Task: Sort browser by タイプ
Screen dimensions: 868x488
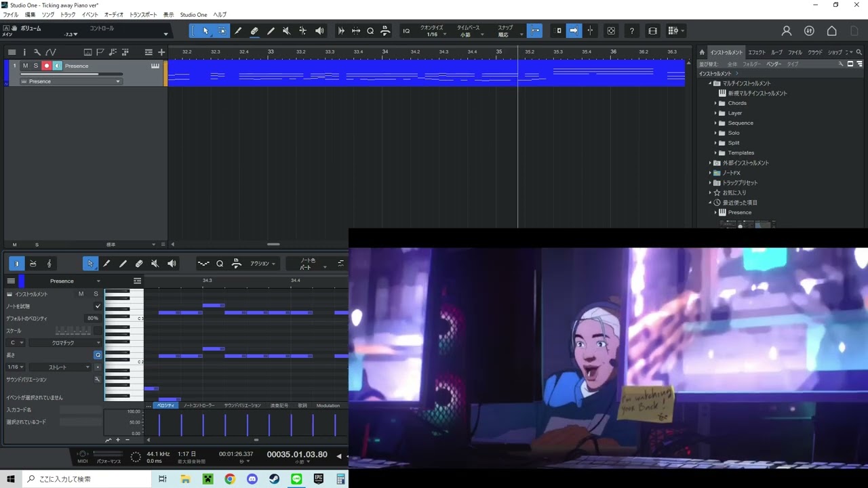Action: tap(792, 64)
